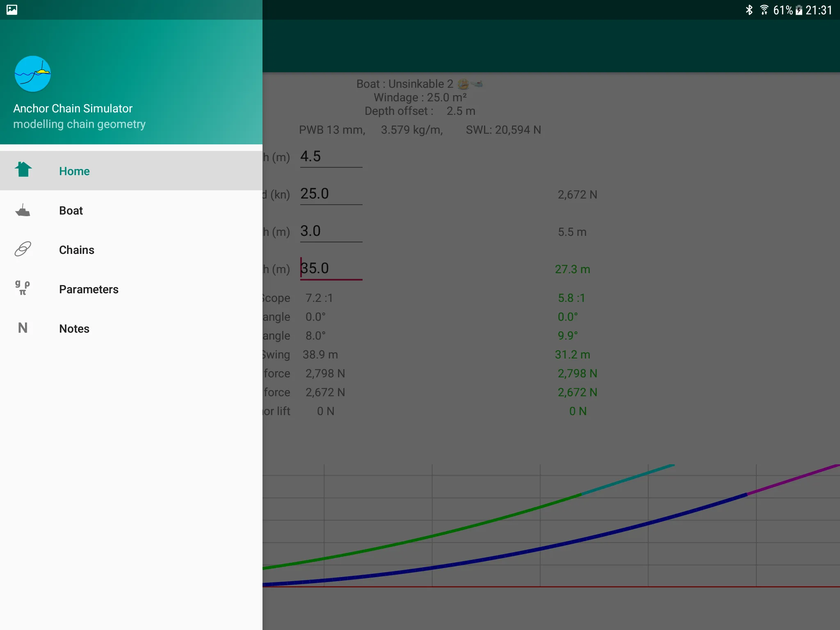Tap the boat emoji icons beside Unsinkable 2
The width and height of the screenshot is (840, 630).
click(470, 84)
